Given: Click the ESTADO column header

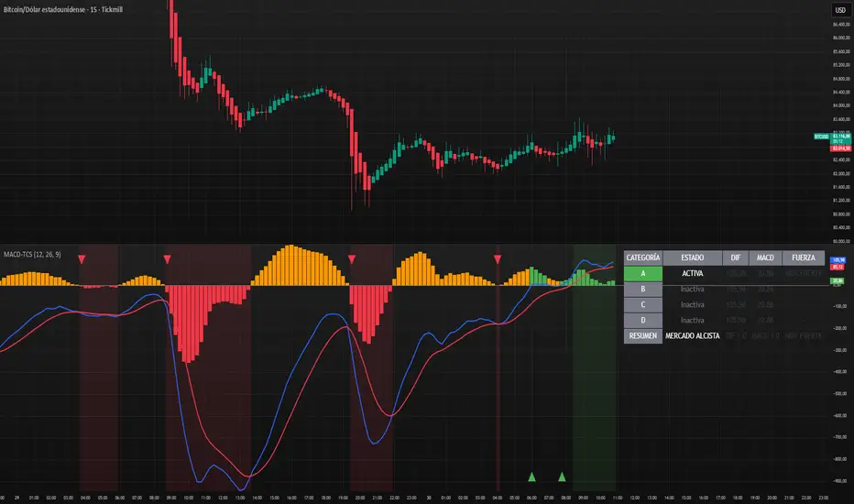Looking at the screenshot, I should 692,257.
